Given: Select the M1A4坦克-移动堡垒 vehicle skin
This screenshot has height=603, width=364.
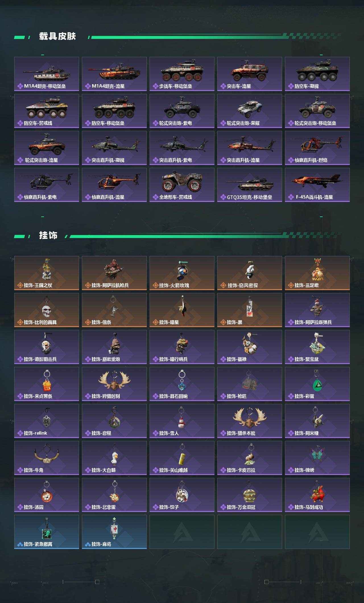Looking at the screenshot, I should tap(47, 74).
